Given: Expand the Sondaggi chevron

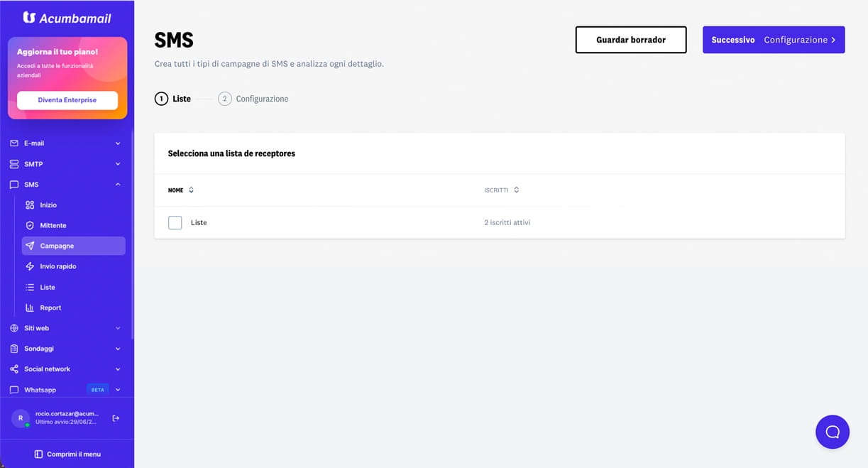Looking at the screenshot, I should pos(118,349).
